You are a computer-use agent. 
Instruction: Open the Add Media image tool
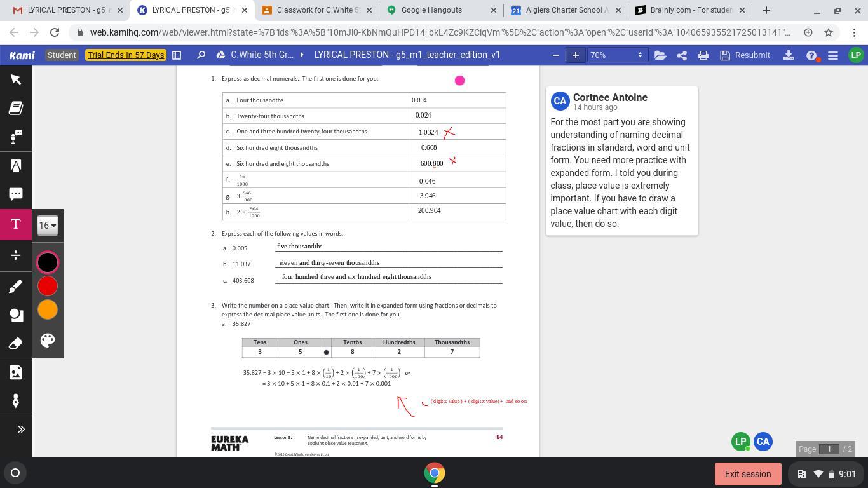pos(16,372)
